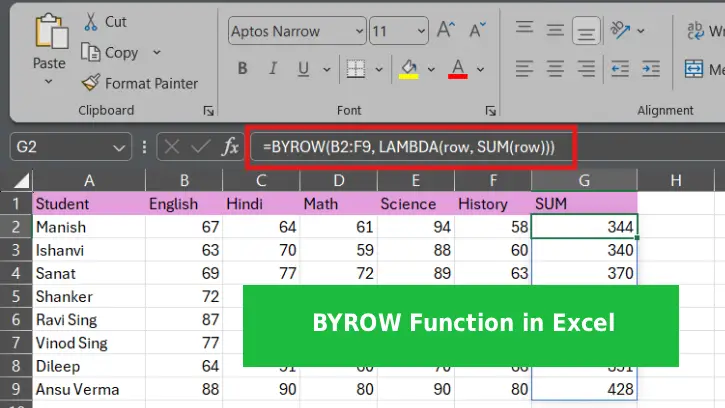Confirm formula entry with checkmark icon

pos(201,147)
